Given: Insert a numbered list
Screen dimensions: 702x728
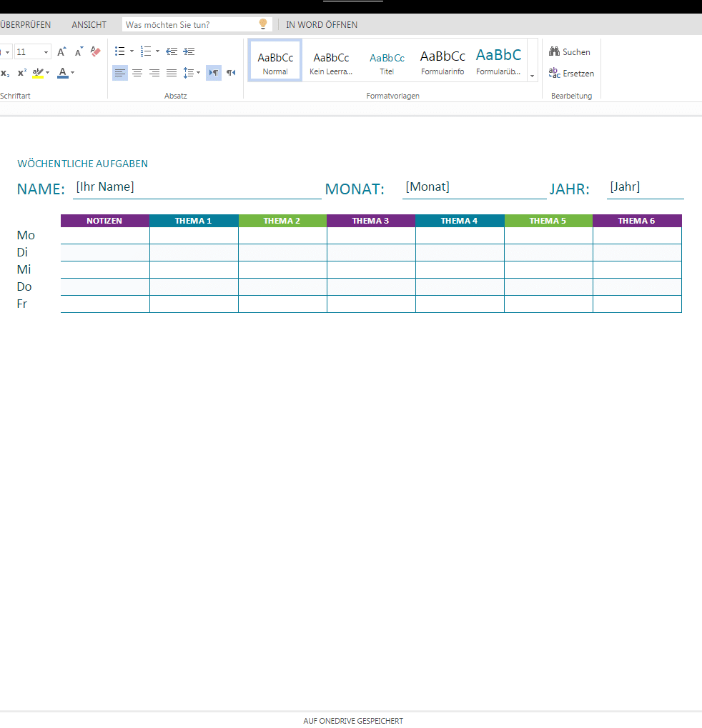Looking at the screenshot, I should (146, 51).
